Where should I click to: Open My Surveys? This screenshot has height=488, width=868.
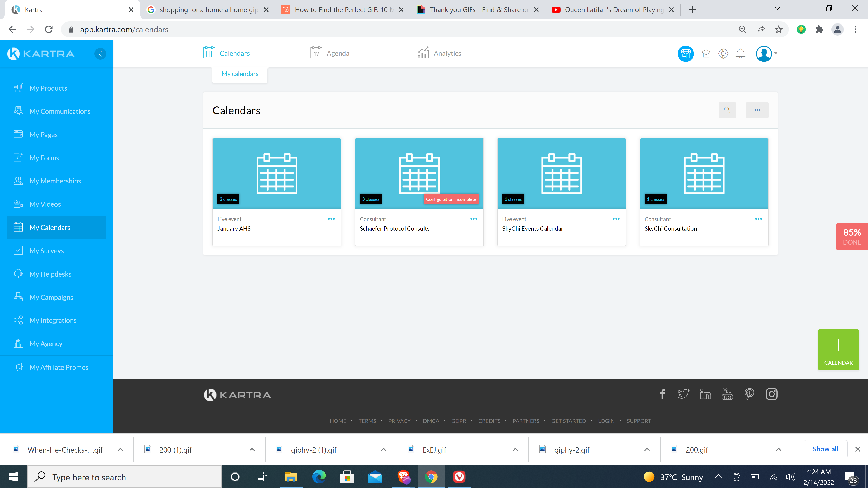point(47,251)
